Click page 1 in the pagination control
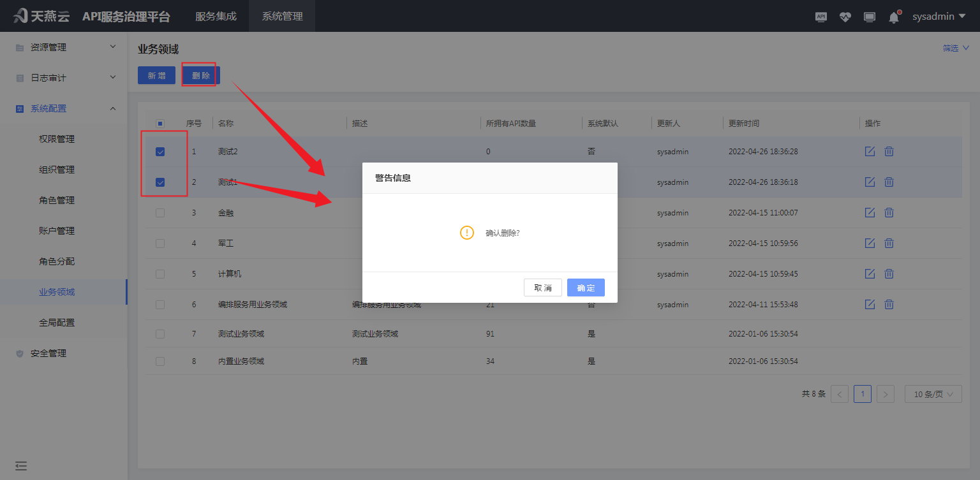 [x=862, y=394]
